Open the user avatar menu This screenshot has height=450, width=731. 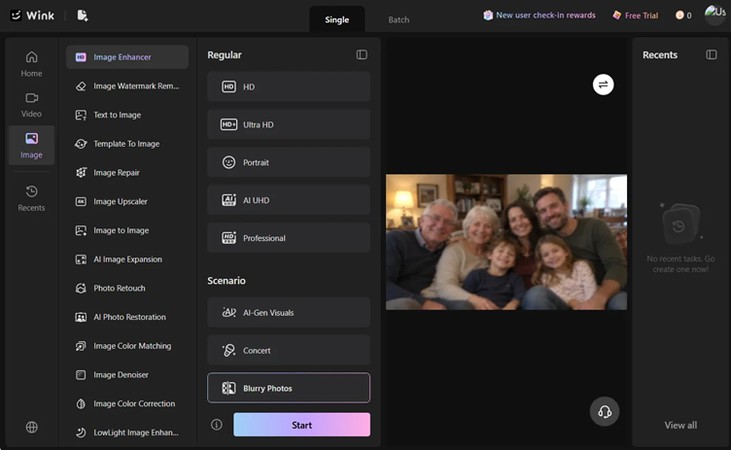tap(715, 14)
